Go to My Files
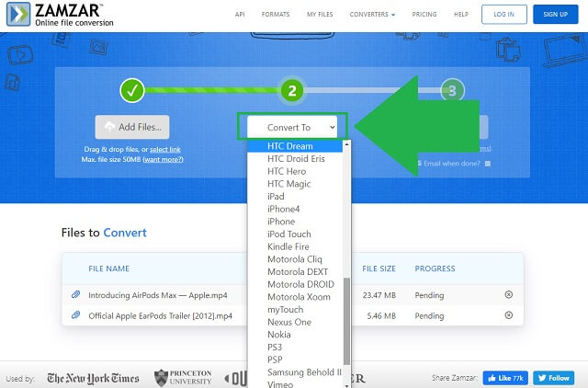Screen dimensions: 588x388 click(x=320, y=15)
